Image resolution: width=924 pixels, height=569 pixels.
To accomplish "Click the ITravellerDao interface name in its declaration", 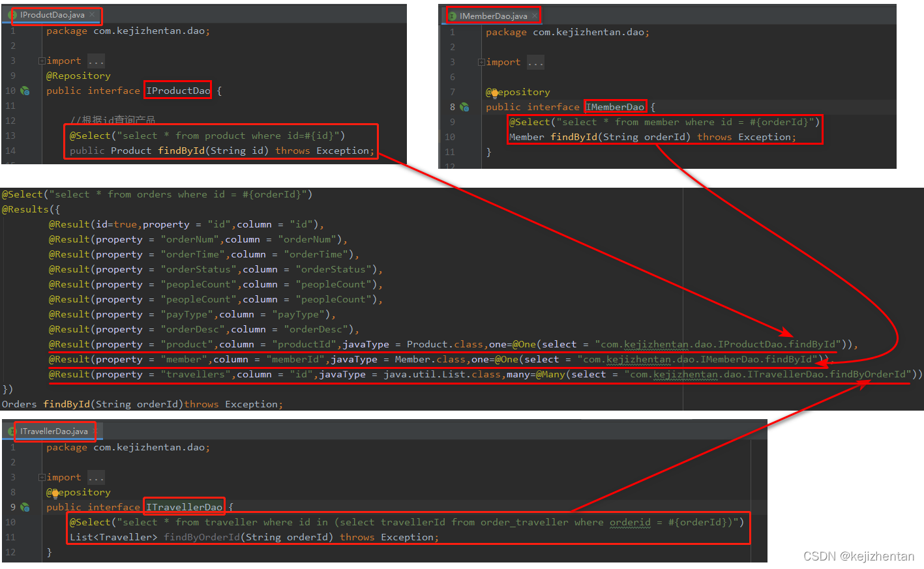I will point(185,507).
